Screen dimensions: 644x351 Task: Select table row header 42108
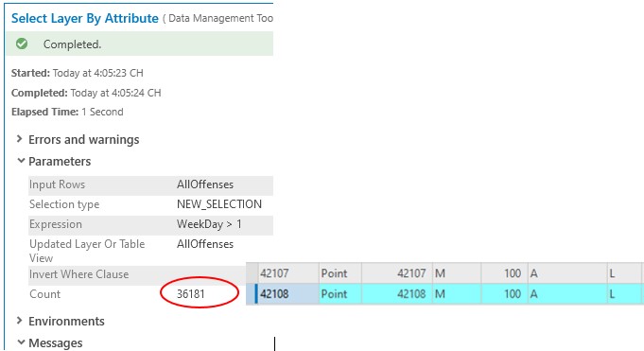pyautogui.click(x=287, y=294)
